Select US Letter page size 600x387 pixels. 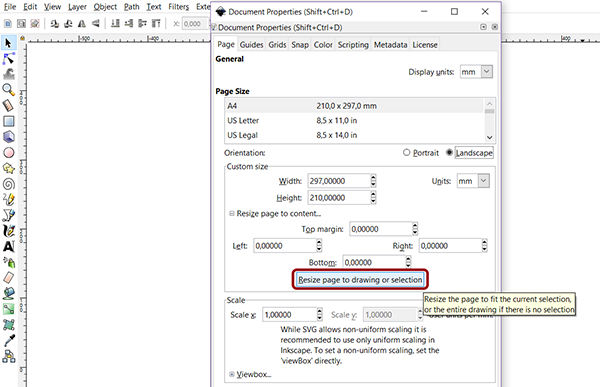[x=354, y=120]
